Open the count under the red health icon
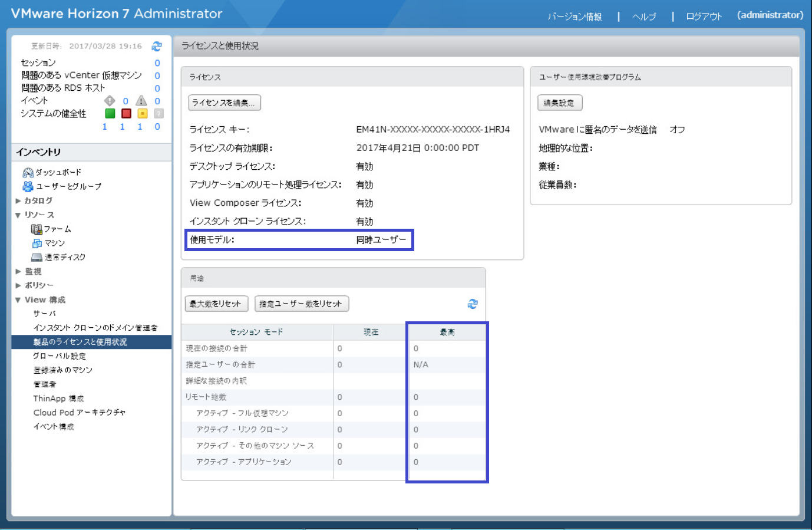The image size is (812, 530). click(122, 127)
